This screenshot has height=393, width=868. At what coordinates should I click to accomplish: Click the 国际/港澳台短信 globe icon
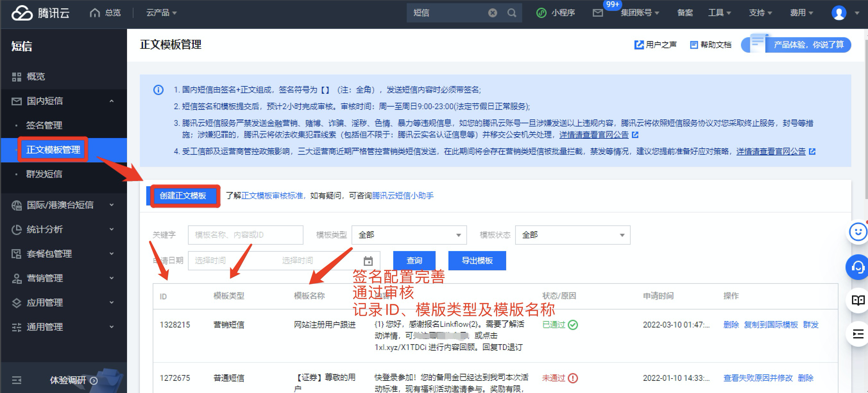(x=16, y=205)
